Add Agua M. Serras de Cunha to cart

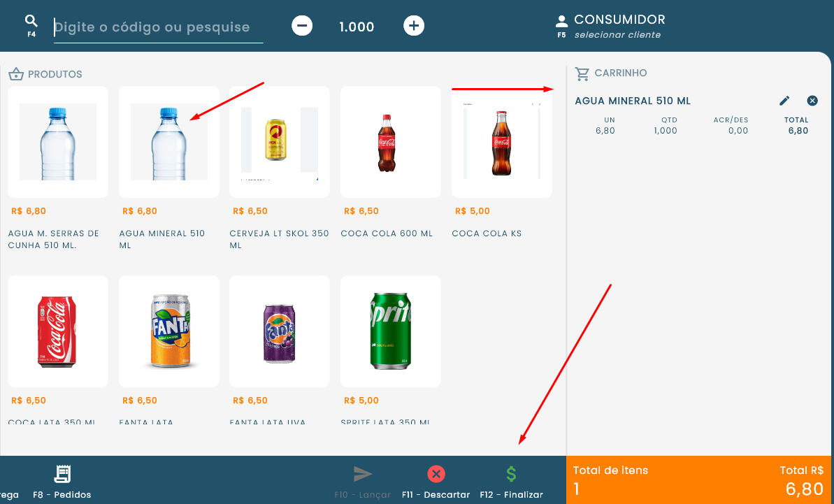click(58, 142)
